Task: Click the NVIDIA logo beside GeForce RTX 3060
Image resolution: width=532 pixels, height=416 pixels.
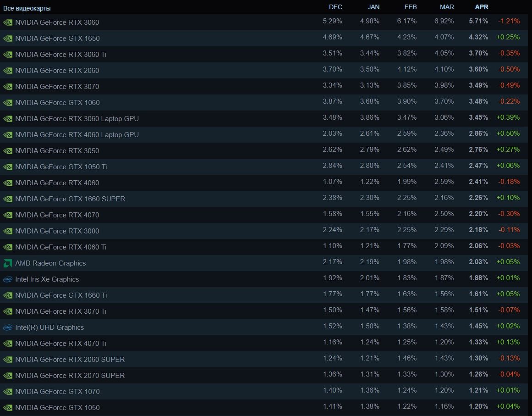Action: pyautogui.click(x=8, y=22)
